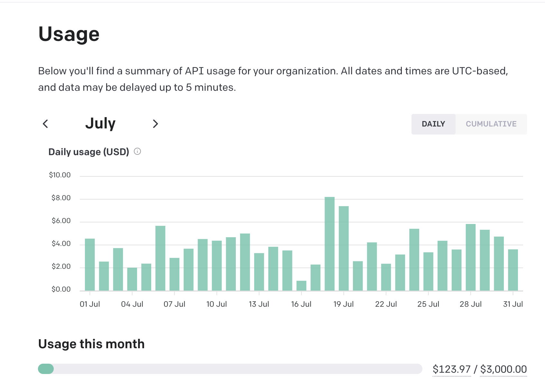The image size is (545, 392).
Task: Click the smallest bar on 16 Jul
Action: click(301, 286)
